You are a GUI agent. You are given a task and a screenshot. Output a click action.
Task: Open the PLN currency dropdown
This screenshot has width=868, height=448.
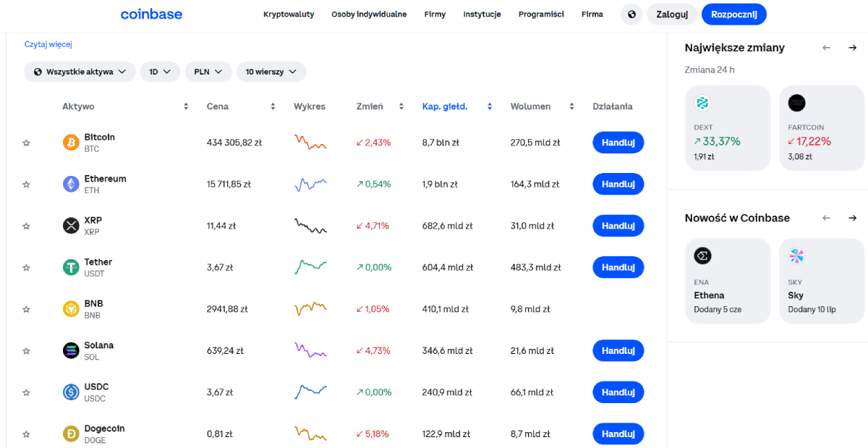click(x=208, y=72)
